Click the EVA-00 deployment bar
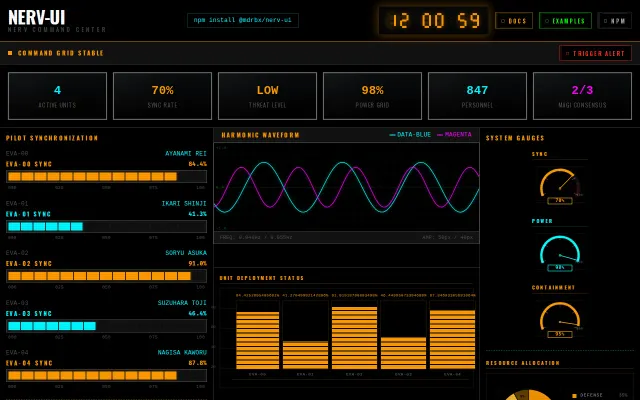 258,340
